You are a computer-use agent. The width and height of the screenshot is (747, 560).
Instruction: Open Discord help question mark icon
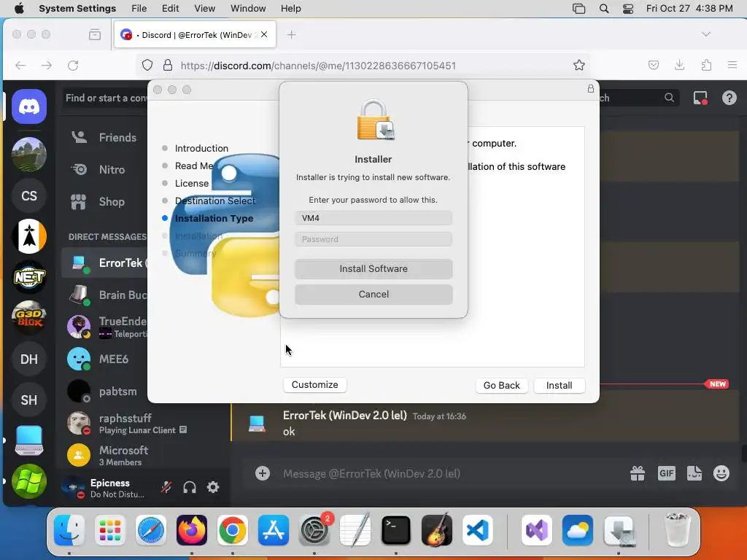coord(729,98)
